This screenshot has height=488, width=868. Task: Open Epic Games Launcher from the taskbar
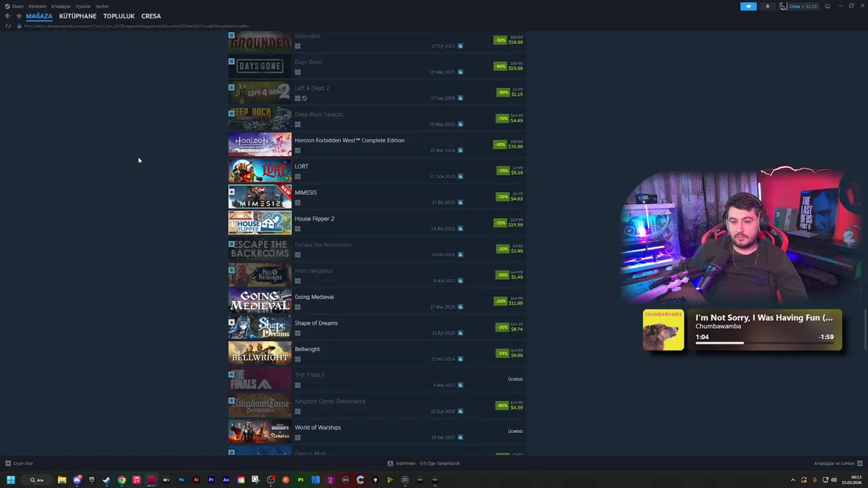(x=92, y=480)
